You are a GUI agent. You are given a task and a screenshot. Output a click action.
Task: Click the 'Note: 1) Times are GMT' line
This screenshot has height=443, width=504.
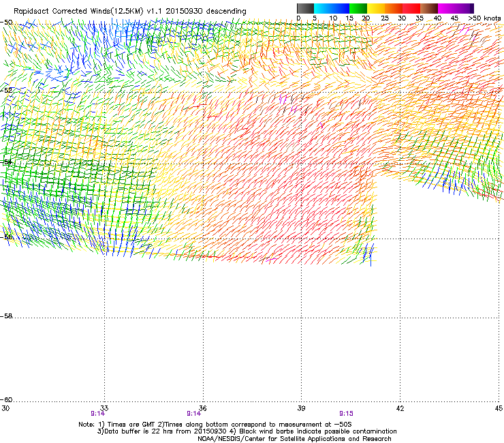click(x=215, y=425)
